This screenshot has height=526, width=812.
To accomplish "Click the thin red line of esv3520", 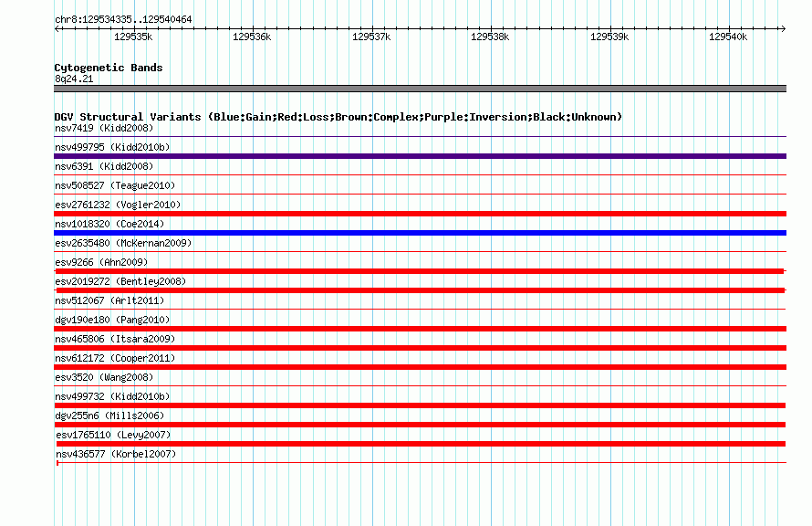I will pyautogui.click(x=420, y=385).
